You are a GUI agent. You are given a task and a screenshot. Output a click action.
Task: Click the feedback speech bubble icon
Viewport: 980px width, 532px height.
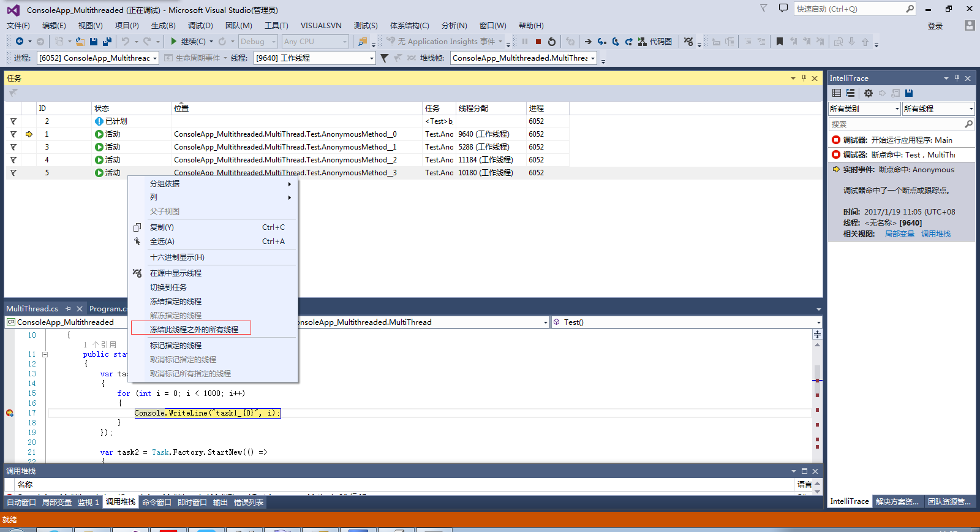783,9
